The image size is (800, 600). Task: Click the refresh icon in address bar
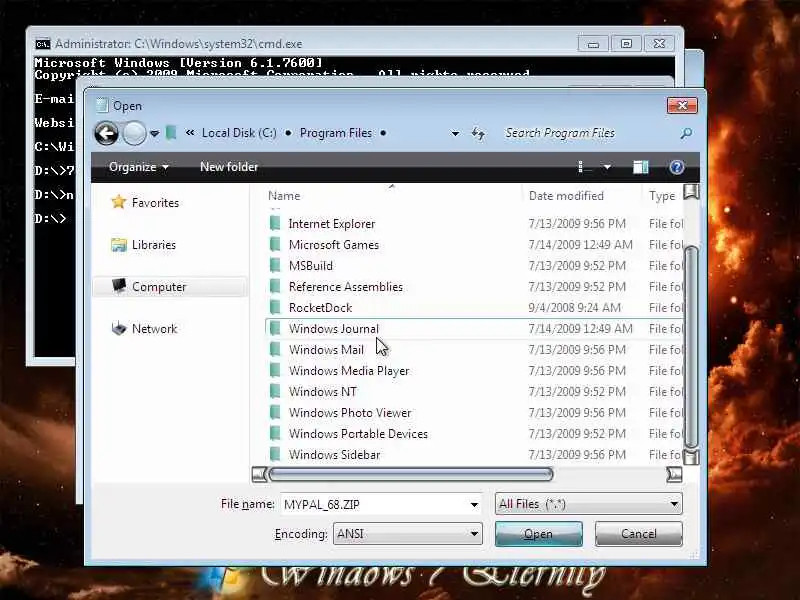pyautogui.click(x=478, y=134)
